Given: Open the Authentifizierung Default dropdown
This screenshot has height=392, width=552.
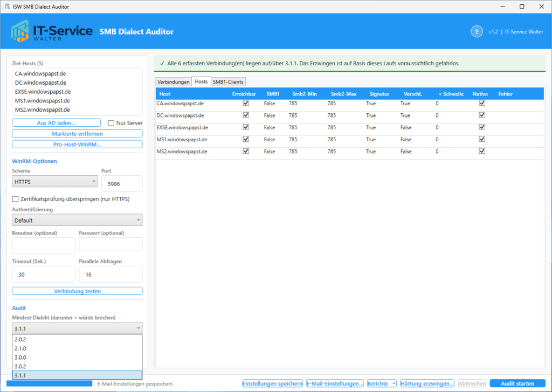Looking at the screenshot, I should (x=77, y=220).
